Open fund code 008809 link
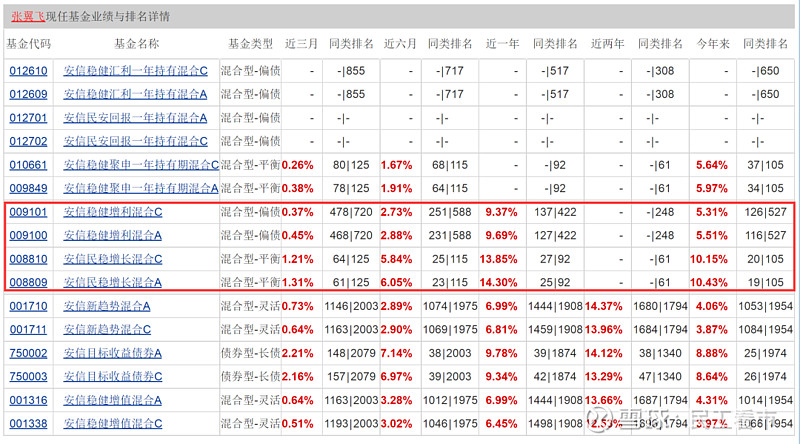This screenshot has height=444, width=800. 28,282
